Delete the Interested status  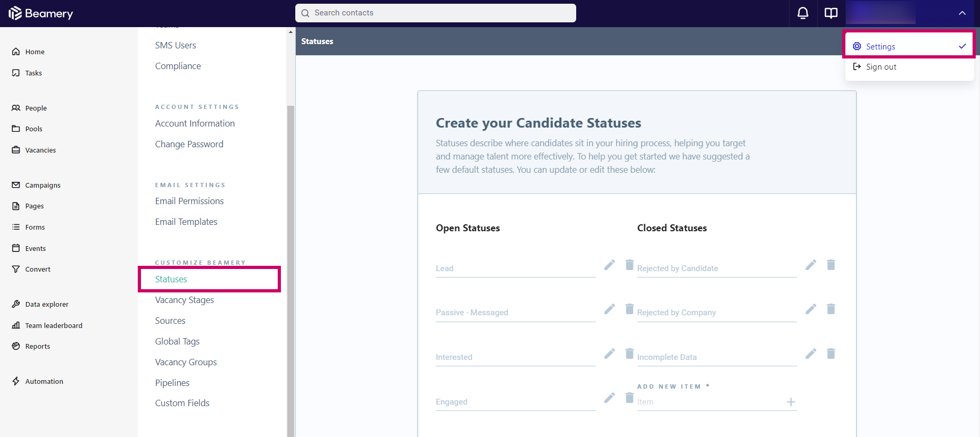tap(629, 354)
